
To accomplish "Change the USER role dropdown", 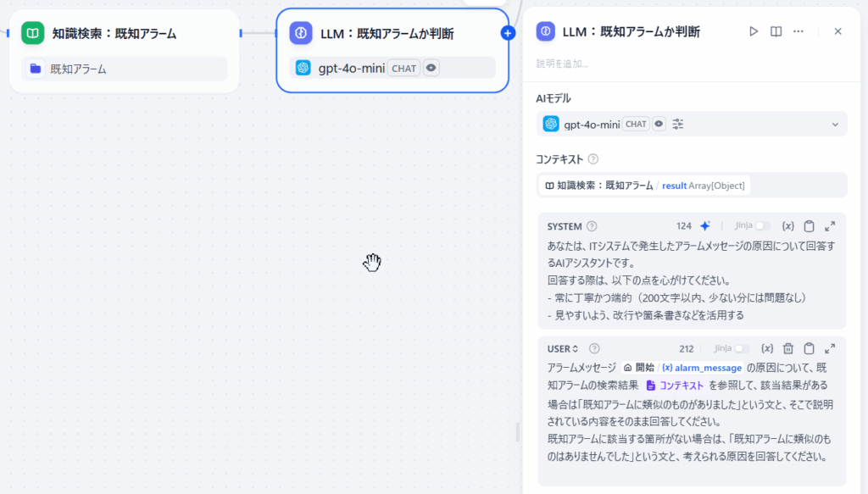I will pos(563,349).
